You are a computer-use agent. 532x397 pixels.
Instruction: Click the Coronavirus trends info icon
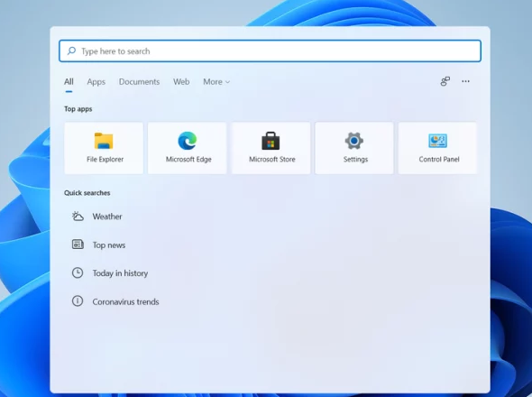(x=78, y=300)
